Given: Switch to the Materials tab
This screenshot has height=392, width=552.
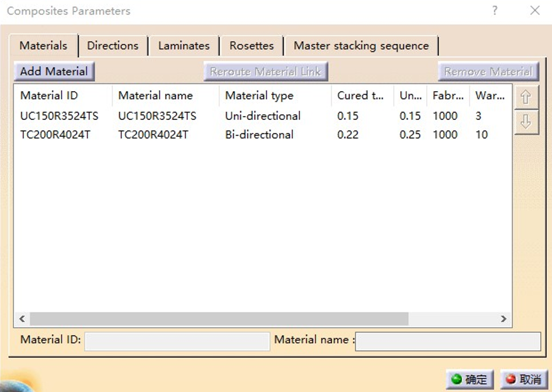Looking at the screenshot, I should pyautogui.click(x=43, y=46).
